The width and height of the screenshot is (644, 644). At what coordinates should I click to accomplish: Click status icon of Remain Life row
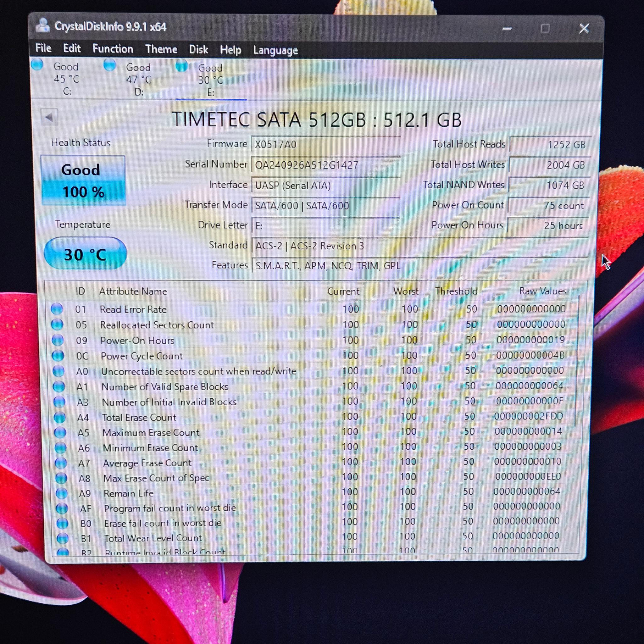click(61, 493)
